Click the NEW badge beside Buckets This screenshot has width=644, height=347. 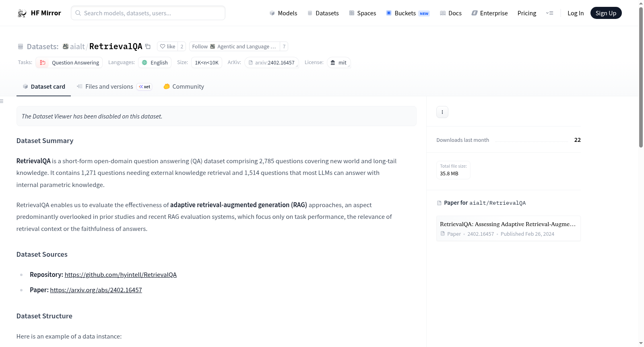424,13
